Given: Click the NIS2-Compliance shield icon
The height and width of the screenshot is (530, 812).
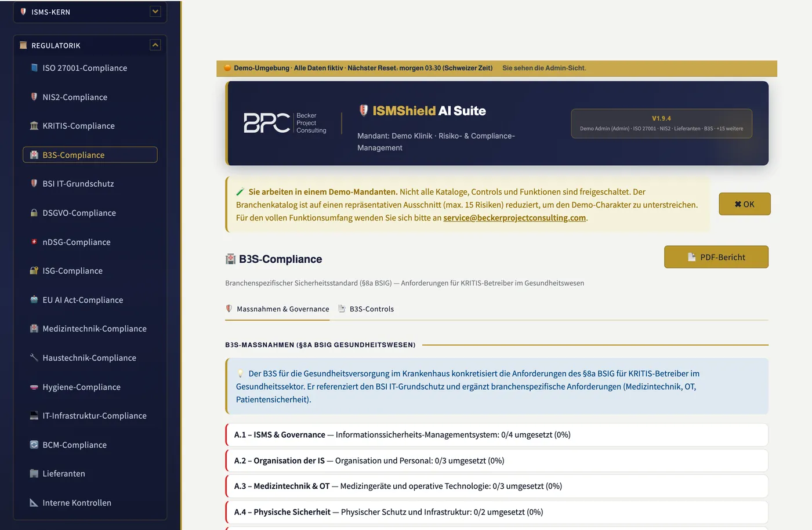Looking at the screenshot, I should 34,97.
